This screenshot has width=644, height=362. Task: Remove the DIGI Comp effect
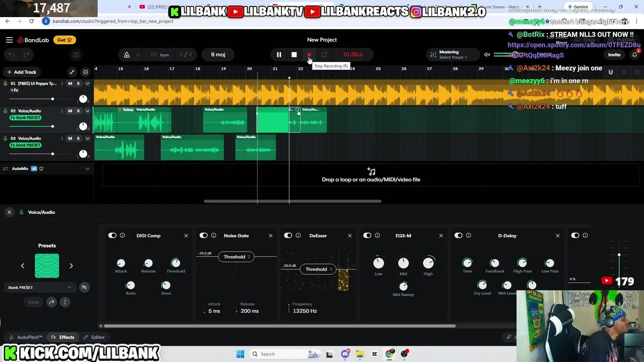[186, 235]
